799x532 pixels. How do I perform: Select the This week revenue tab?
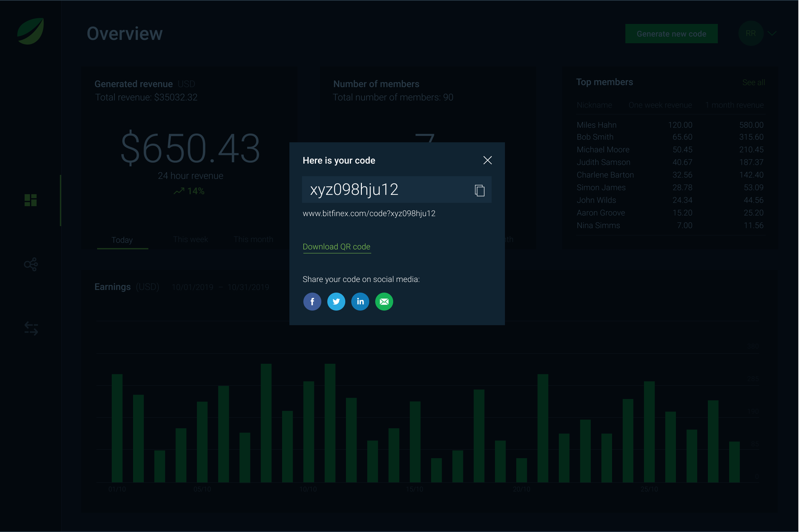[x=190, y=239]
